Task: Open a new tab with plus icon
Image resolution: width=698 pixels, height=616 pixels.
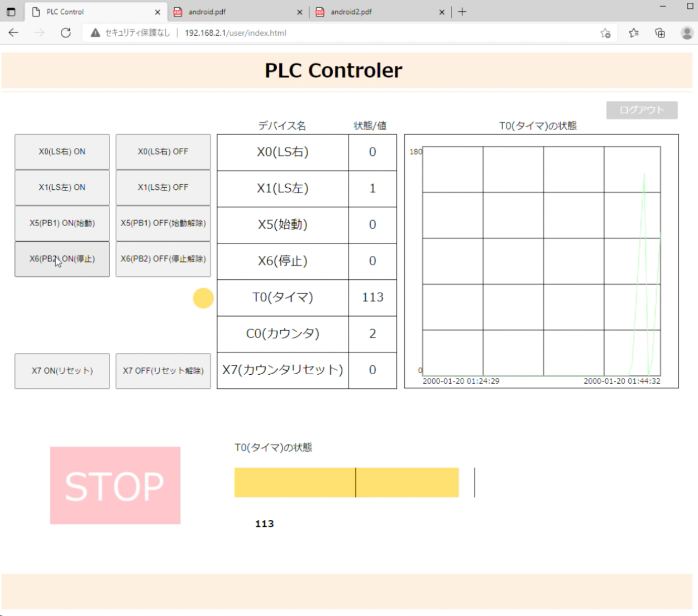Action: pyautogui.click(x=462, y=12)
